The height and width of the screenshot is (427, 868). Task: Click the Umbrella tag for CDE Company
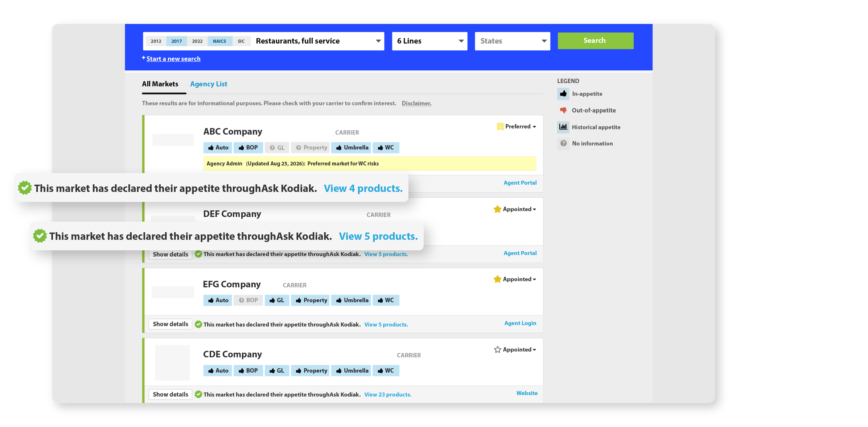click(351, 371)
